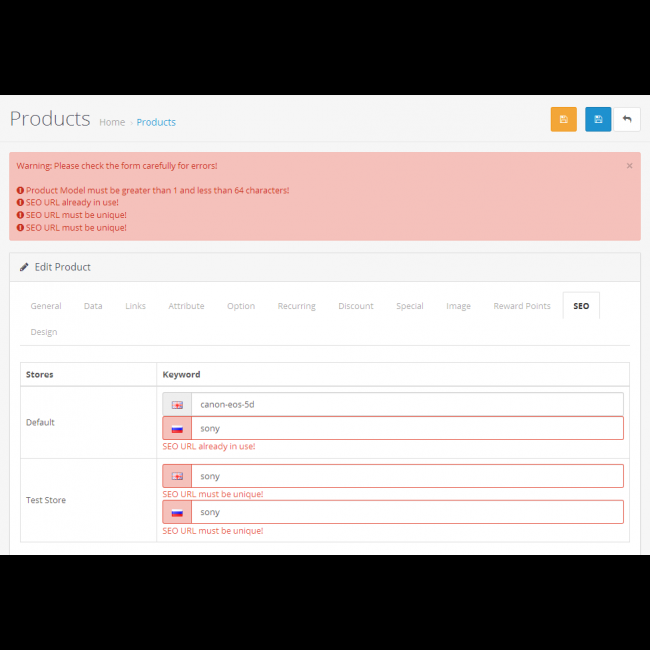Click the blue save button
Image resolution: width=650 pixels, height=650 pixels.
coord(598,120)
